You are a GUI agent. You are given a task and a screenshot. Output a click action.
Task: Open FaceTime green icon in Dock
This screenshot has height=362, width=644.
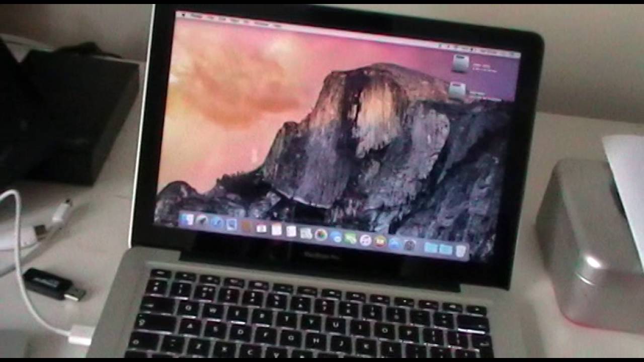pyautogui.click(x=351, y=238)
